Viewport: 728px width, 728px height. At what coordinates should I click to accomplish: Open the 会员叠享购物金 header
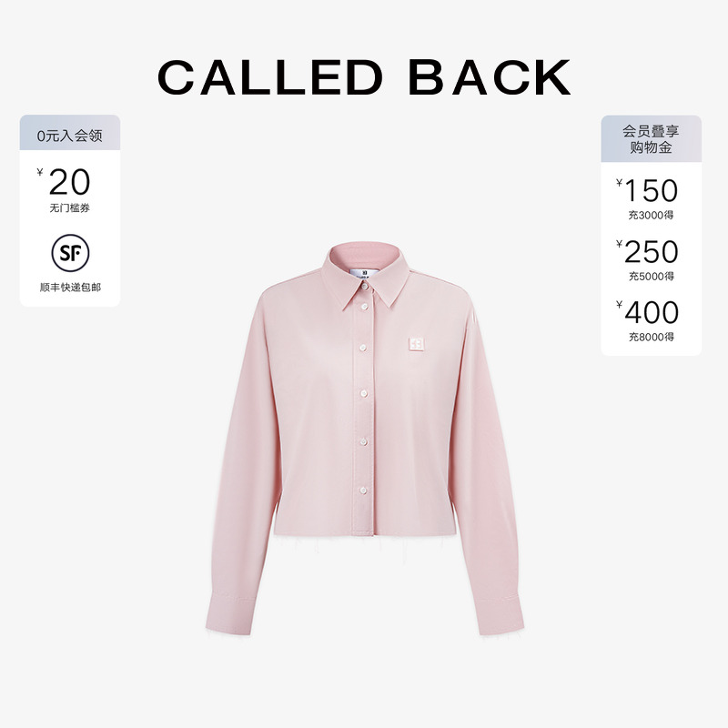coord(651,139)
